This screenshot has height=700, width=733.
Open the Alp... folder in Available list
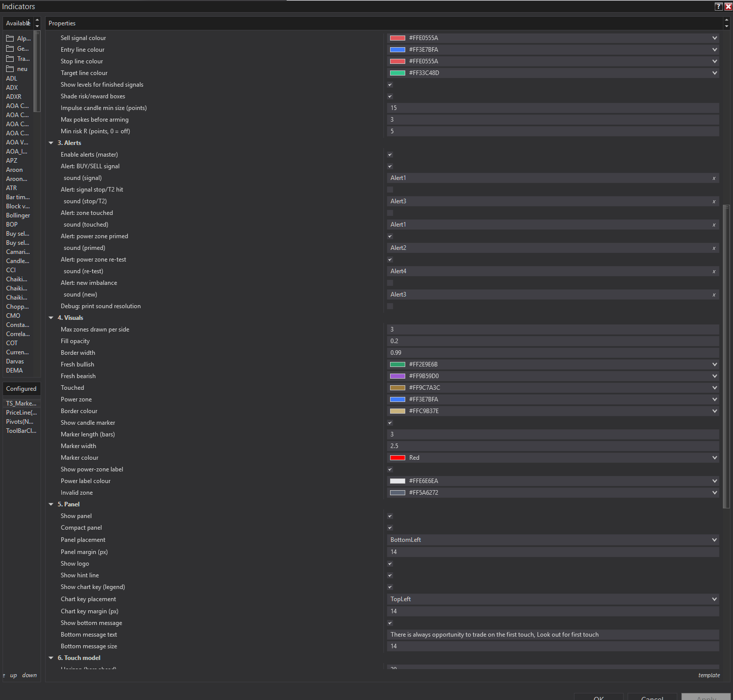[18, 39]
